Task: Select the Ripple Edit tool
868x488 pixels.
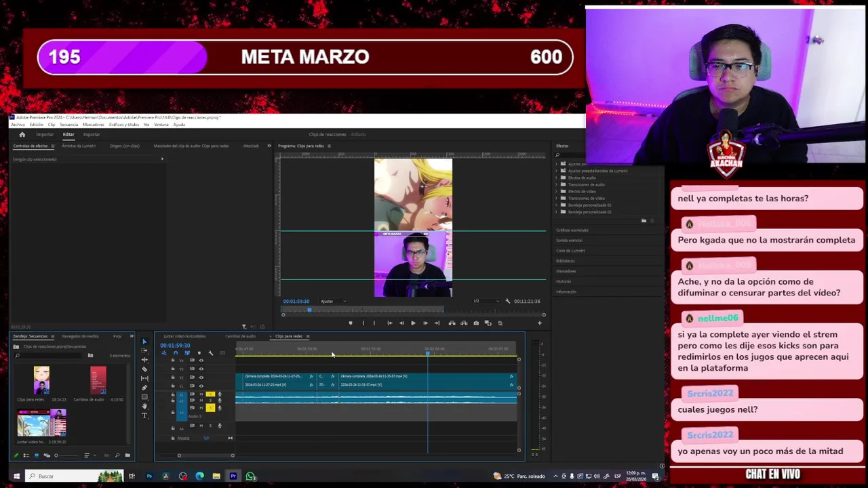Action: pyautogui.click(x=144, y=360)
